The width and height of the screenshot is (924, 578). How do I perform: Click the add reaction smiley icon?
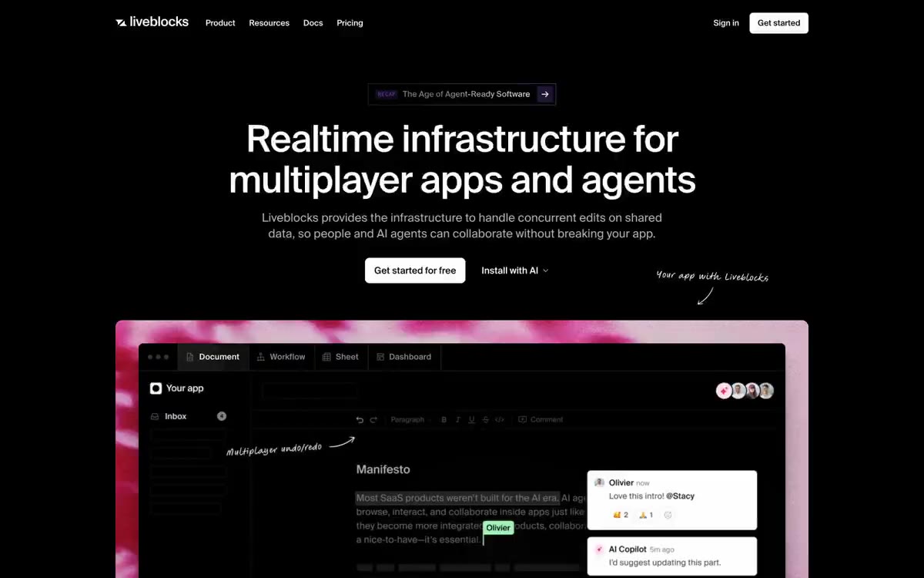click(668, 515)
